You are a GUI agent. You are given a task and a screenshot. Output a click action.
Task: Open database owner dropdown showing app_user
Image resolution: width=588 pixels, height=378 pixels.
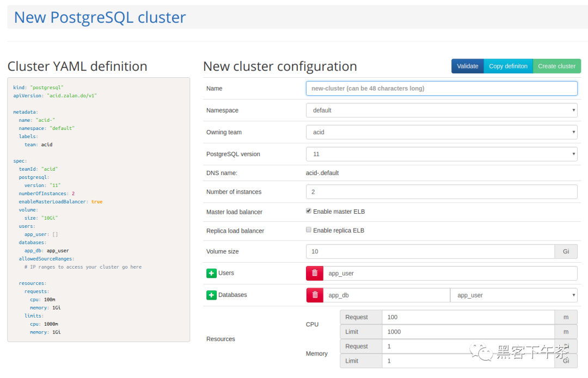coord(513,295)
